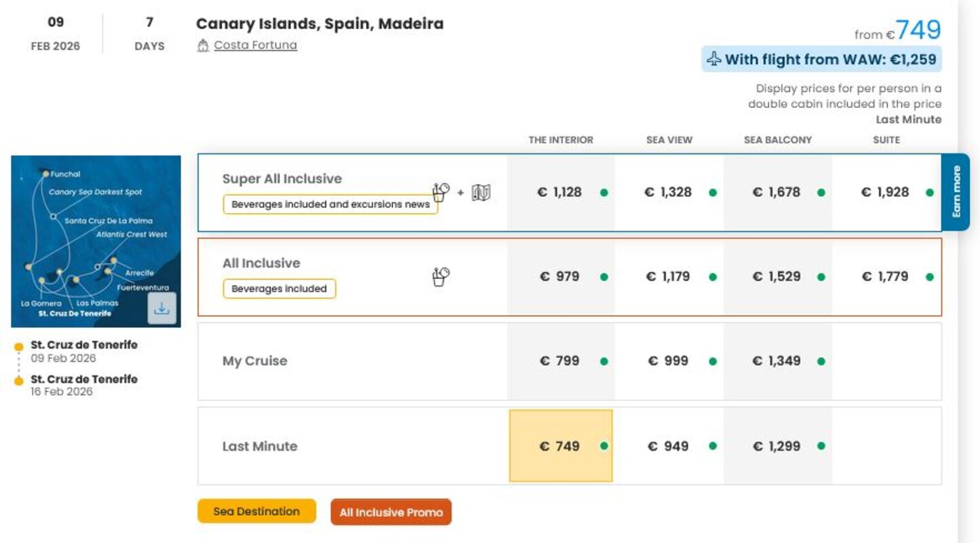Select Super All Inclusive interior €1,128
The width and height of the screenshot is (980, 543).
(560, 192)
